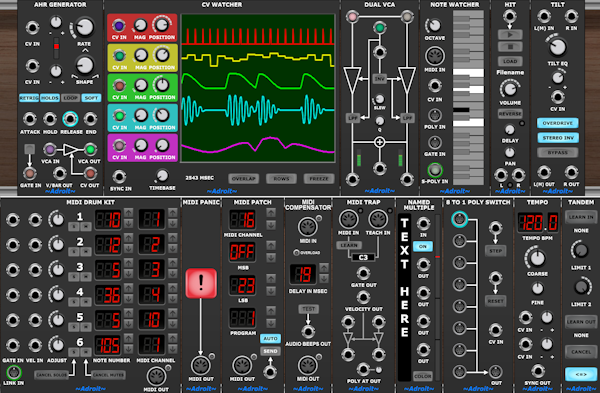Toggle STEREO INV on the Tilt module
600x393 pixels.
coord(558,138)
